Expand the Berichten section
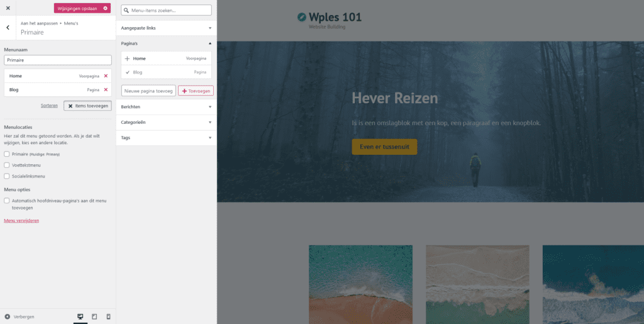This screenshot has height=324, width=644. coord(166,107)
